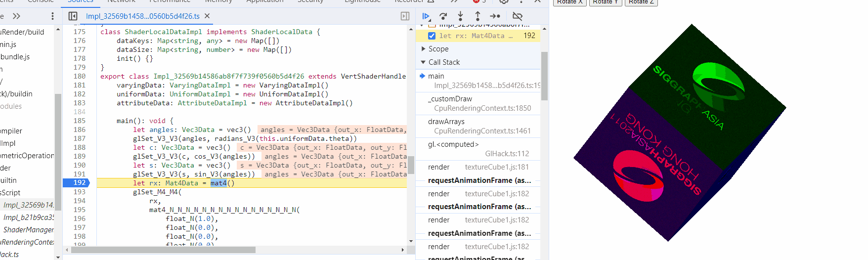
Task: Open GlHack.ts:112 source link
Action: tap(507, 154)
